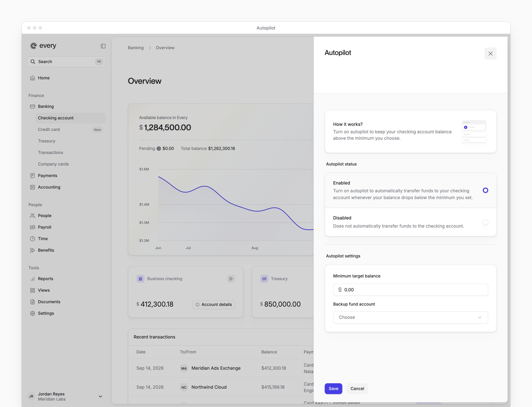The height and width of the screenshot is (407, 532).
Task: Click the People icon
Action: 32,216
